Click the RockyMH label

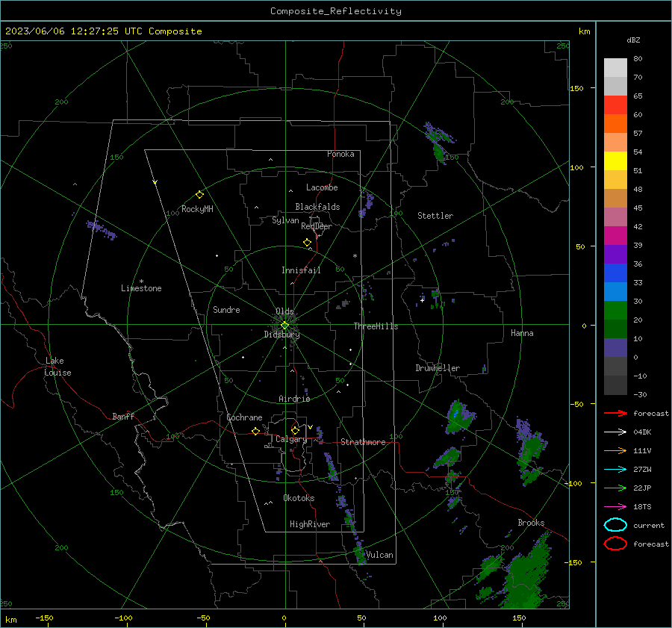tap(197, 209)
